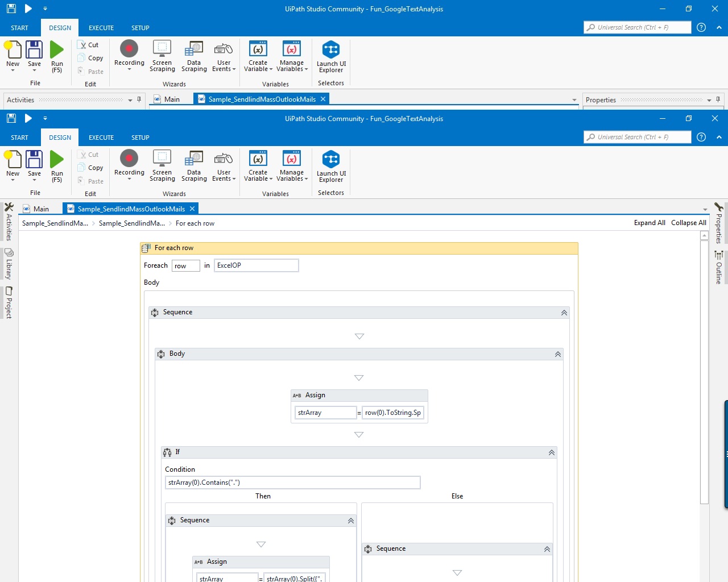Click quick-access save icon in lower title bar
Image resolution: width=728 pixels, height=582 pixels.
pyautogui.click(x=11, y=118)
